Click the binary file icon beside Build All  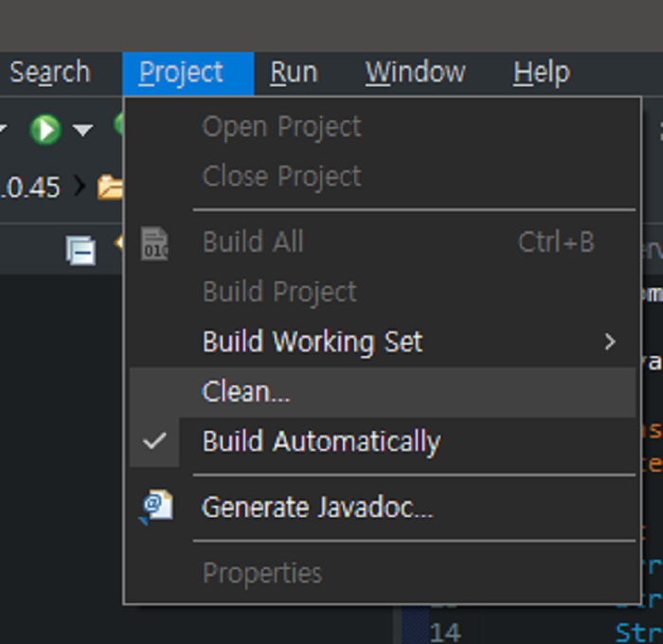154,243
